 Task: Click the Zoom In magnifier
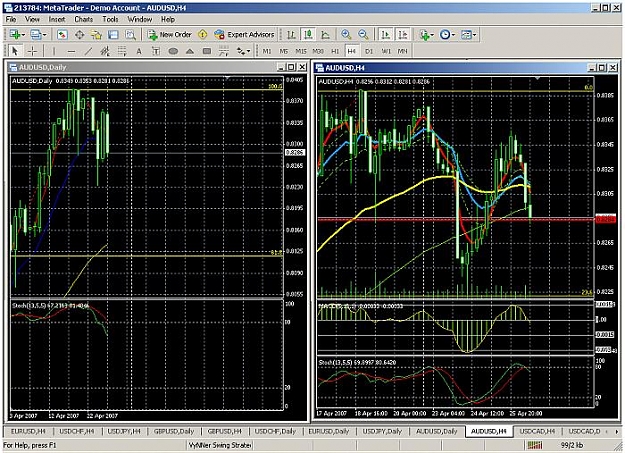pyautogui.click(x=346, y=35)
